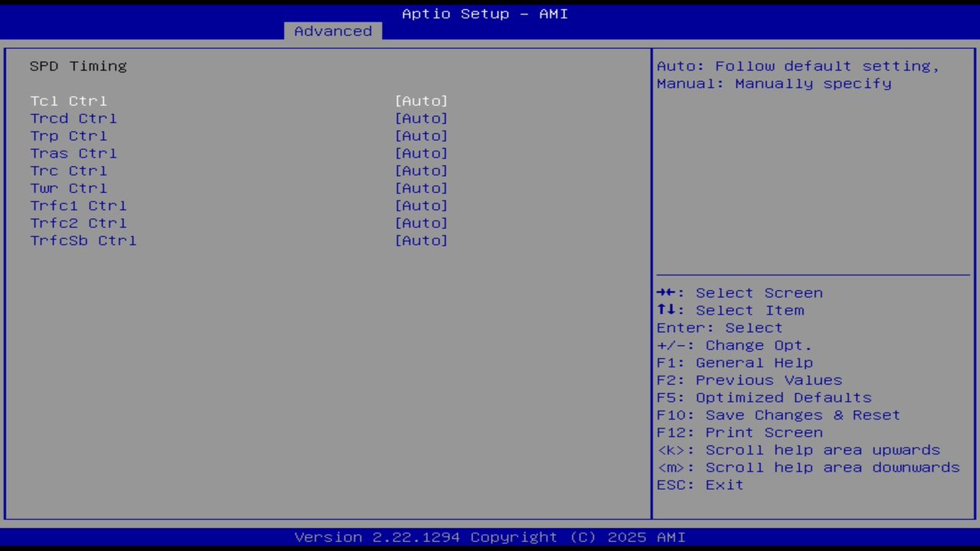980x551 pixels.
Task: Switch to the Advanced tab
Action: [332, 31]
